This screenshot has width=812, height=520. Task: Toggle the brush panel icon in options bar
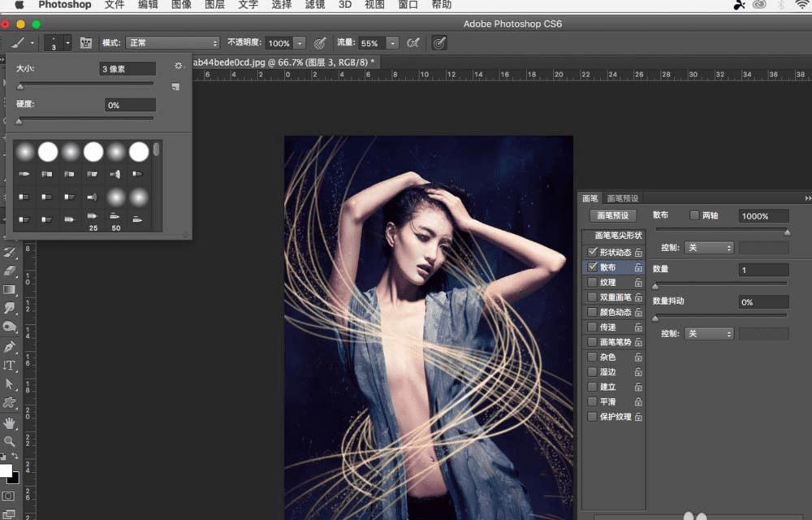coord(86,43)
